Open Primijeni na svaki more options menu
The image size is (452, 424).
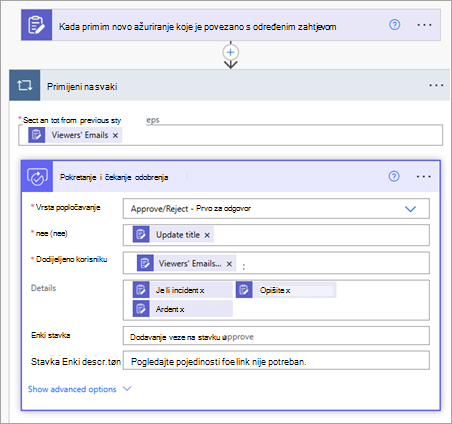point(436,86)
